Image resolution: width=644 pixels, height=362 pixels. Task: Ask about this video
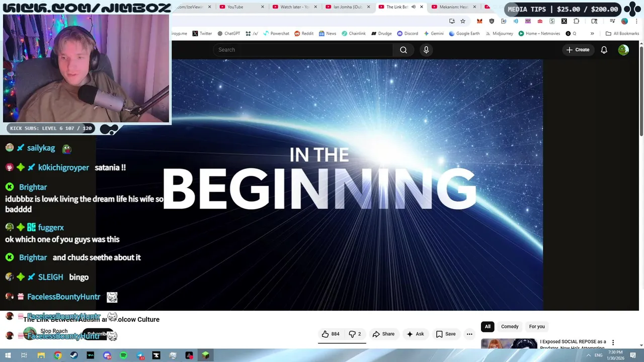[x=416, y=334]
